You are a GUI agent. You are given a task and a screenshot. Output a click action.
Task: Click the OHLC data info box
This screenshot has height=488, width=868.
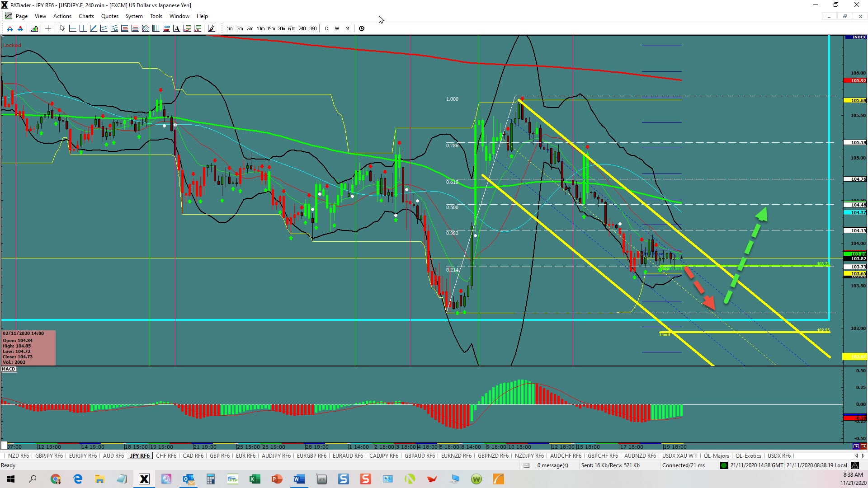pos(28,348)
